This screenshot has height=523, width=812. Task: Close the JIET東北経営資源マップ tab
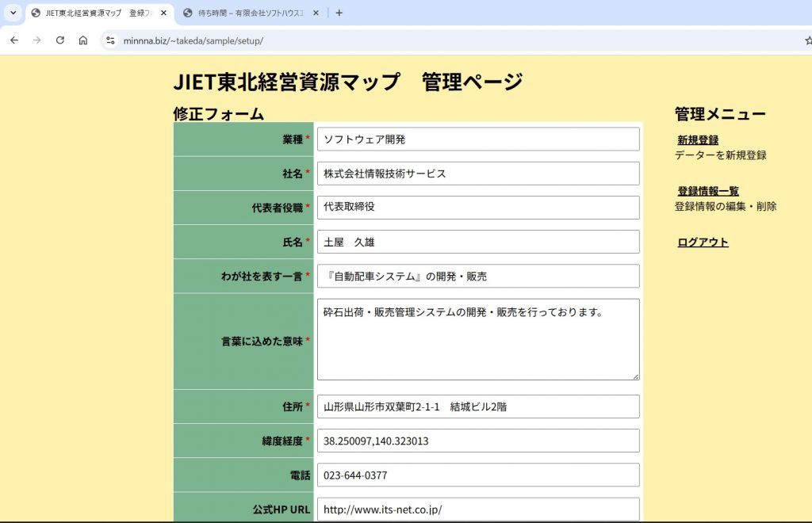coord(163,13)
